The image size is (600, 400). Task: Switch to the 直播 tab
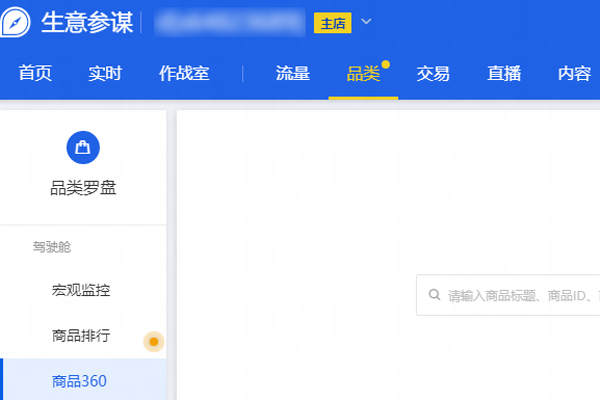pyautogui.click(x=503, y=73)
